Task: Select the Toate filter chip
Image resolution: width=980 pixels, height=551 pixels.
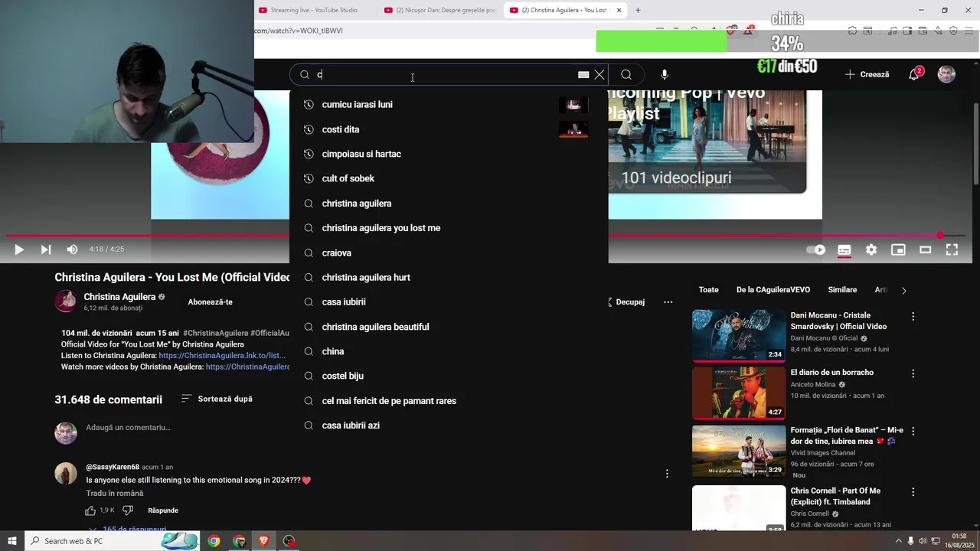Action: 709,290
